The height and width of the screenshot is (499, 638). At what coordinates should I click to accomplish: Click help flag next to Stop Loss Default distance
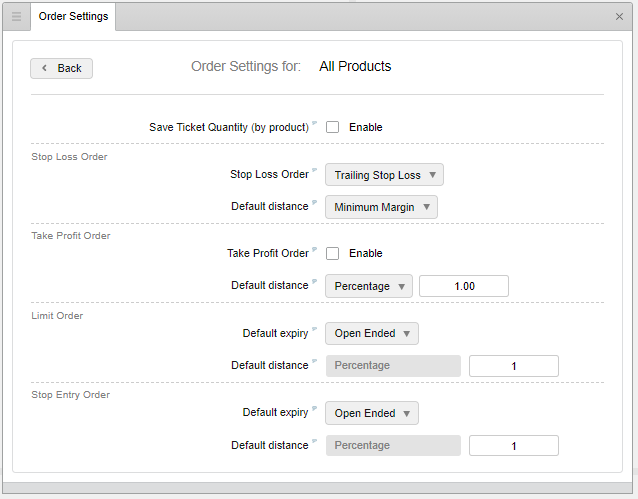(314, 202)
